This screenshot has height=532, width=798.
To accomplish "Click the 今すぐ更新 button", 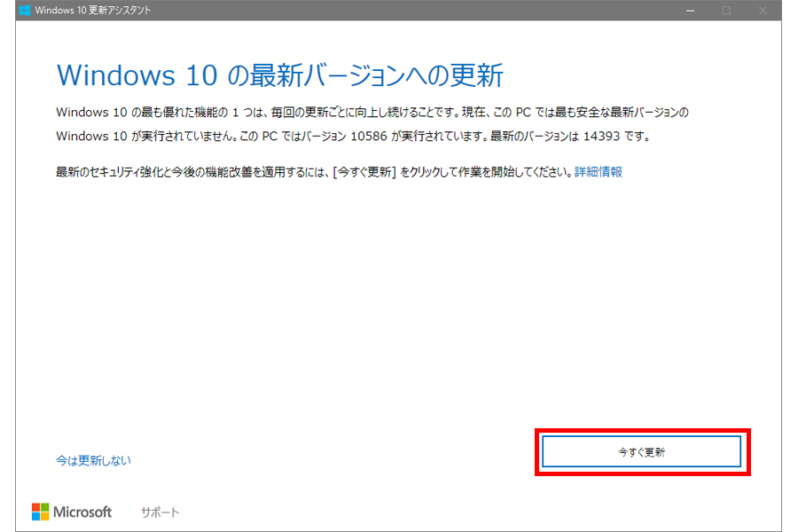I will coord(641,451).
